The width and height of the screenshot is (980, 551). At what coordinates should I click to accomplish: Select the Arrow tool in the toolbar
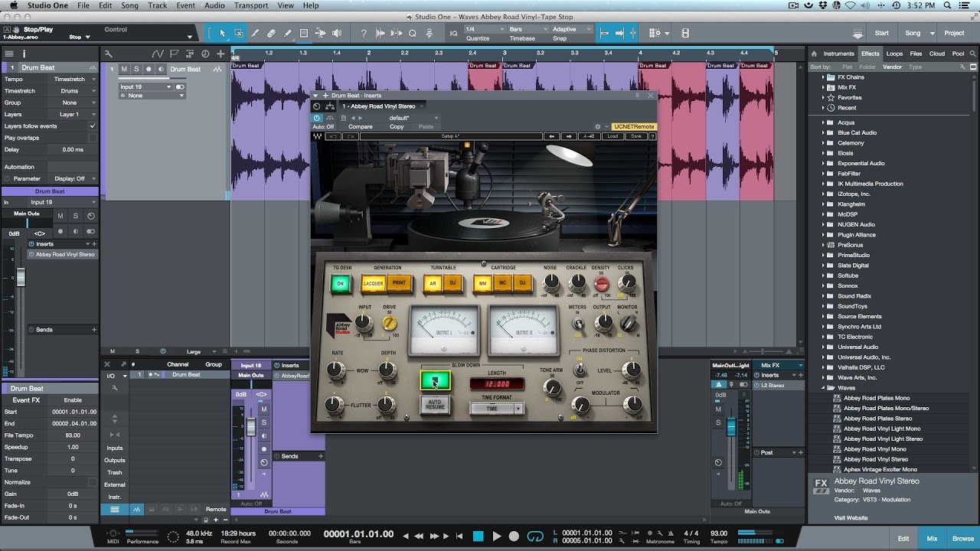223,33
